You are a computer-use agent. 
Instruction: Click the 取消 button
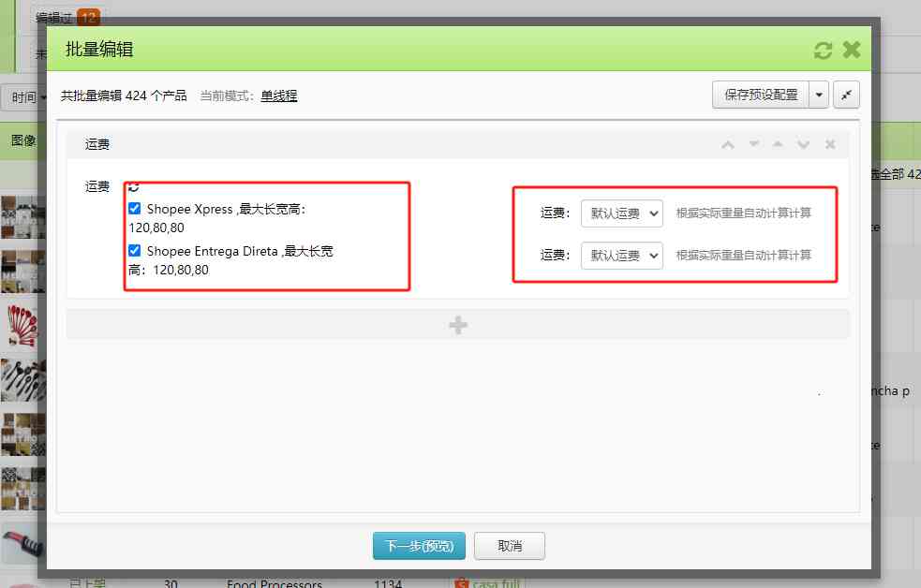(x=509, y=545)
